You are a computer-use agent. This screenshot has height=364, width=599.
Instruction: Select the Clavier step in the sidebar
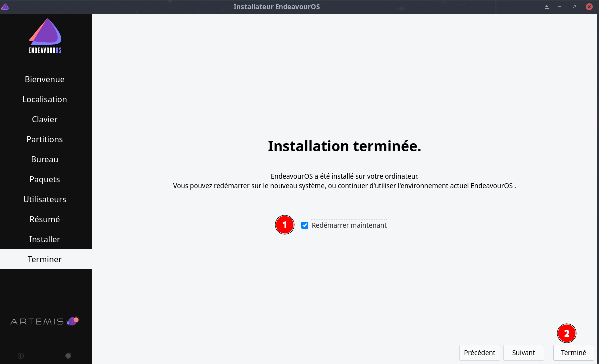click(x=45, y=119)
